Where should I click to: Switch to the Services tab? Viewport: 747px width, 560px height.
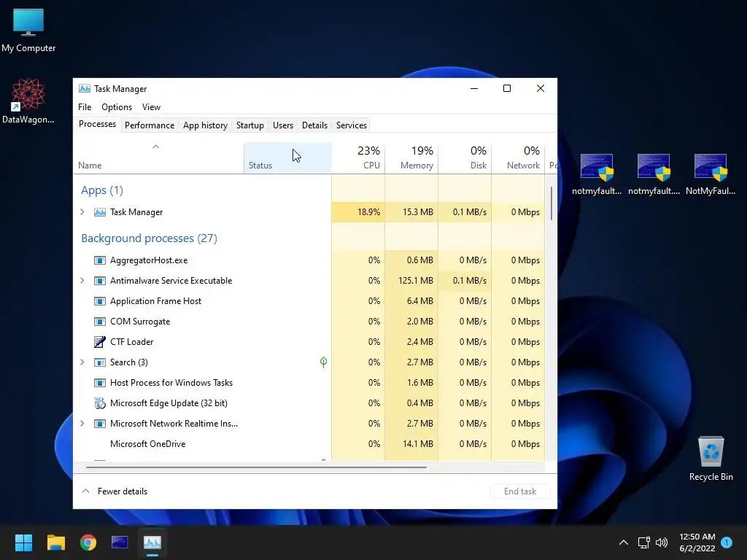click(x=352, y=125)
